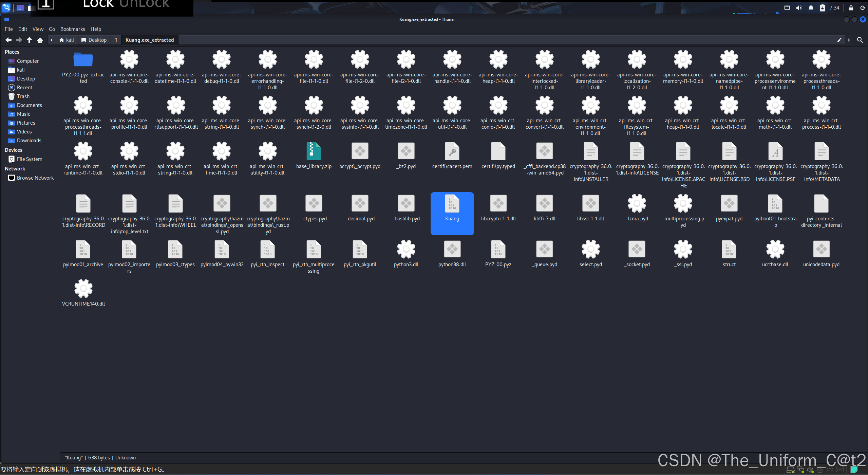The image size is (868, 475).
Task: Go to the parent folder with the up arrow
Action: pos(30,40)
